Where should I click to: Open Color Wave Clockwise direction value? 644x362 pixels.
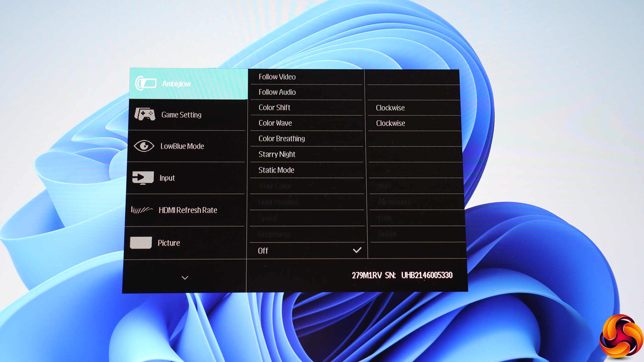(391, 123)
